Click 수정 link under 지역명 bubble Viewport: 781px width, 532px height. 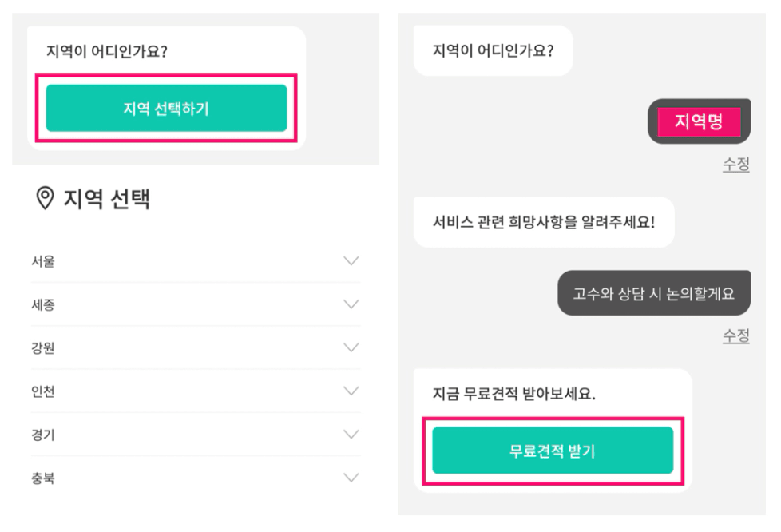click(736, 164)
